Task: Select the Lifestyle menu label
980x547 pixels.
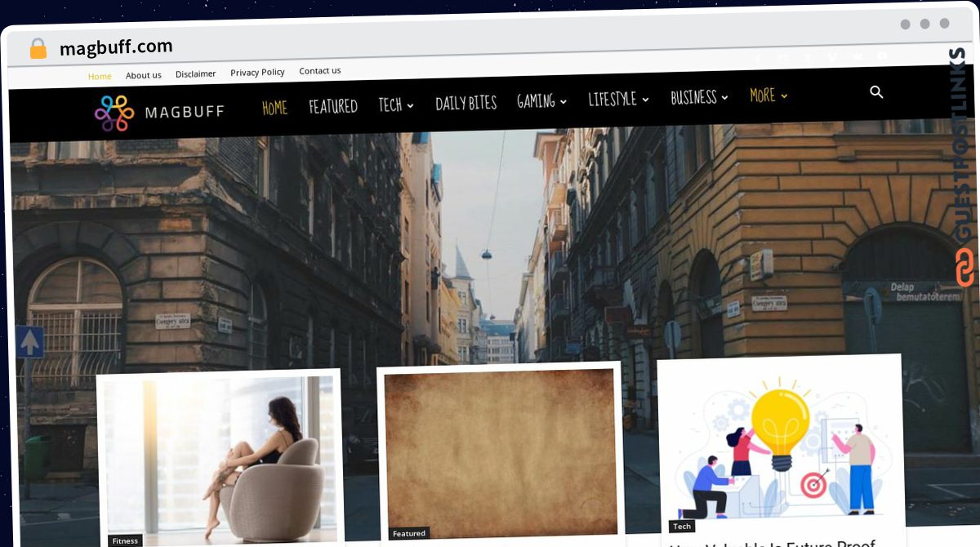Action: point(612,100)
